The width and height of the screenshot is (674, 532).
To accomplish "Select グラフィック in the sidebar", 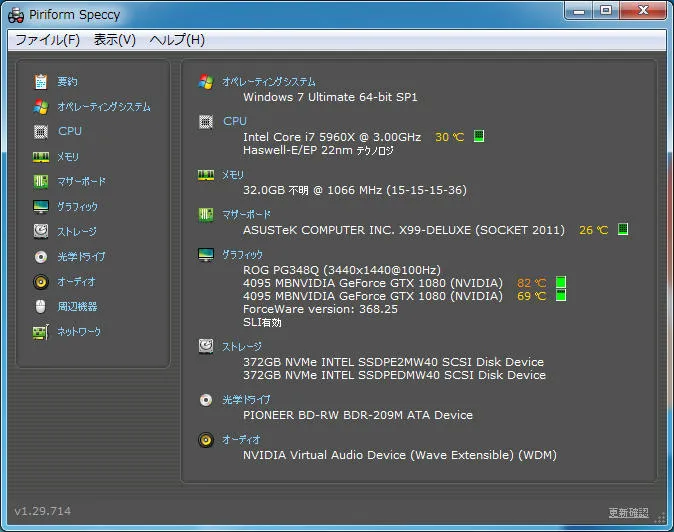I will point(78,207).
